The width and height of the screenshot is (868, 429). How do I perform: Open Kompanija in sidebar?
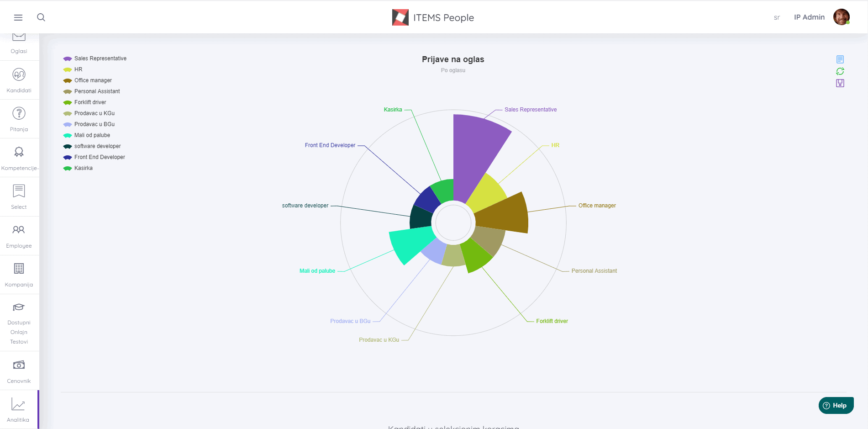(19, 275)
